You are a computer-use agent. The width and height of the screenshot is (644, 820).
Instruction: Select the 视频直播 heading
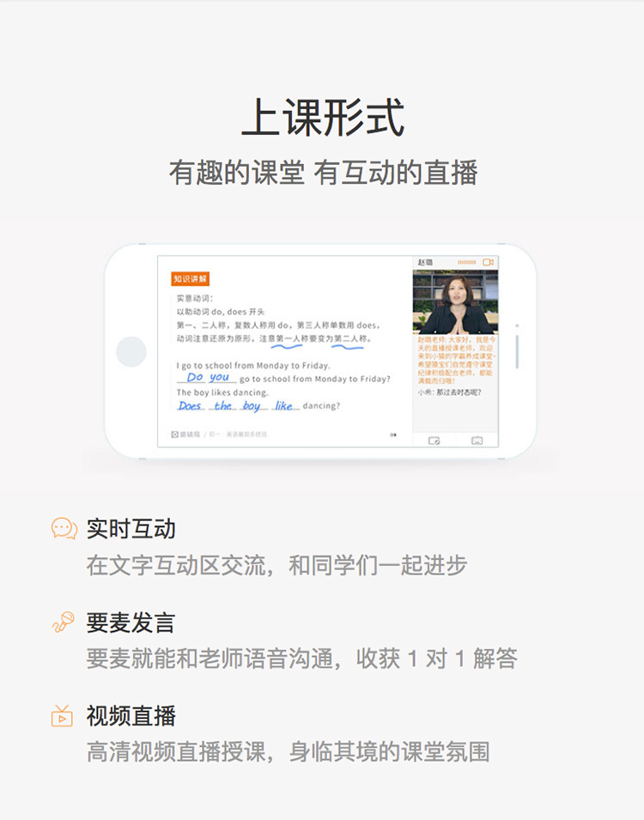pos(131,716)
